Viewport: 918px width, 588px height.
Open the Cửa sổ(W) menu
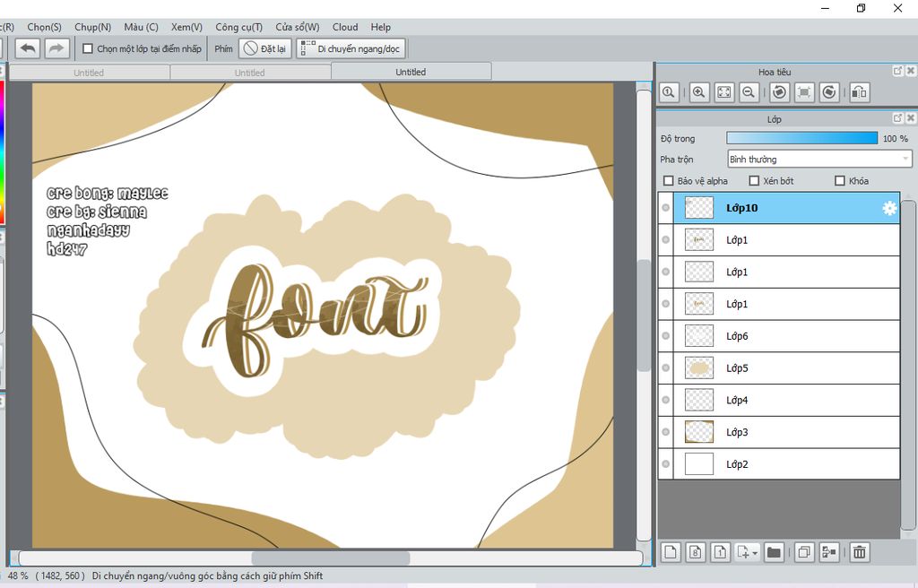(x=298, y=27)
